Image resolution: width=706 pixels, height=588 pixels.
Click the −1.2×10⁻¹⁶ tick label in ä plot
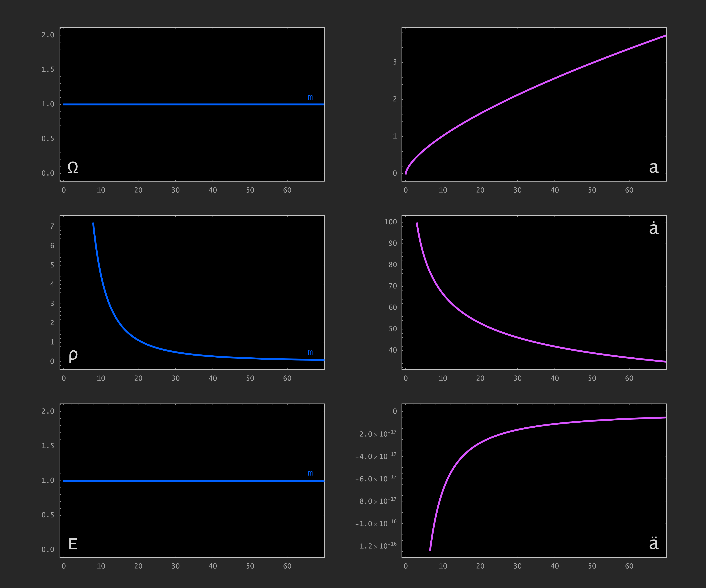click(376, 546)
